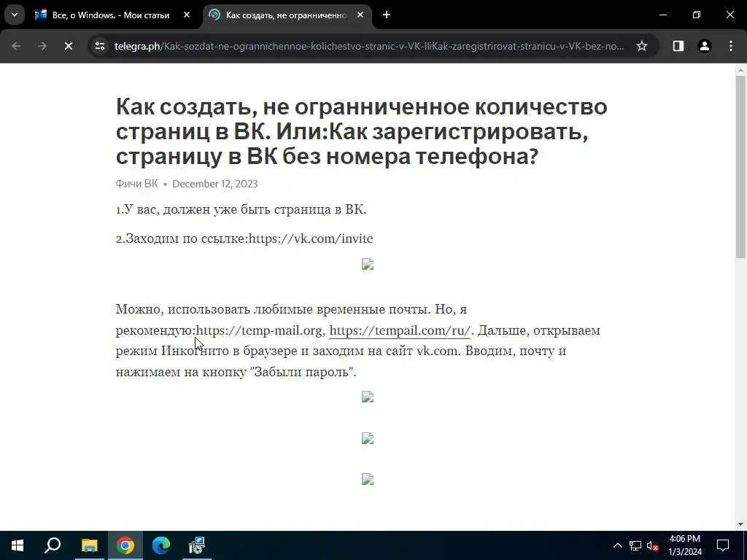Viewport: 747px width, 560px height.
Task: Click the scrollbar down arrow
Action: click(740, 524)
